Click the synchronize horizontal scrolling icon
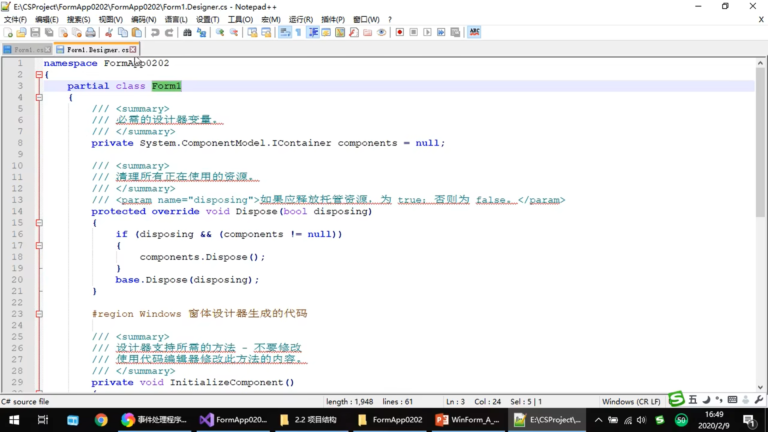The width and height of the screenshot is (768, 432). coord(266,32)
